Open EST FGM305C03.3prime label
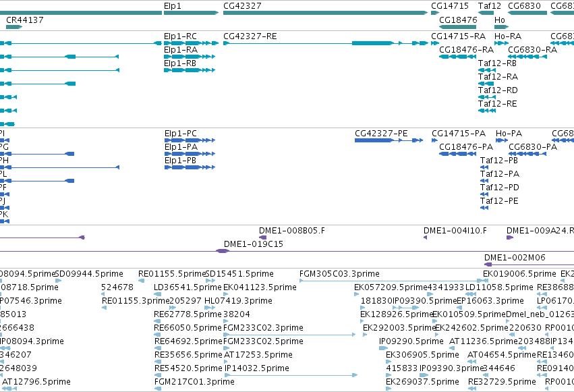 (339, 274)
